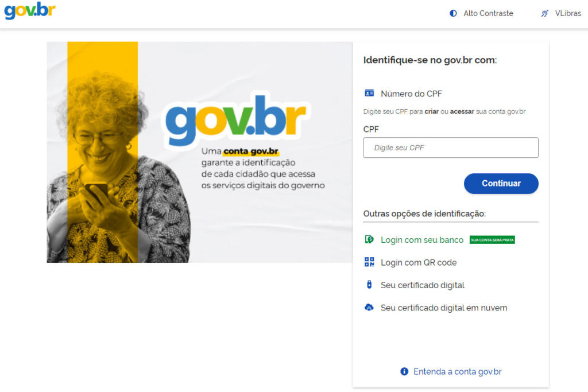Click the VLibras sign language icon
The height and width of the screenshot is (392, 588).
click(544, 14)
